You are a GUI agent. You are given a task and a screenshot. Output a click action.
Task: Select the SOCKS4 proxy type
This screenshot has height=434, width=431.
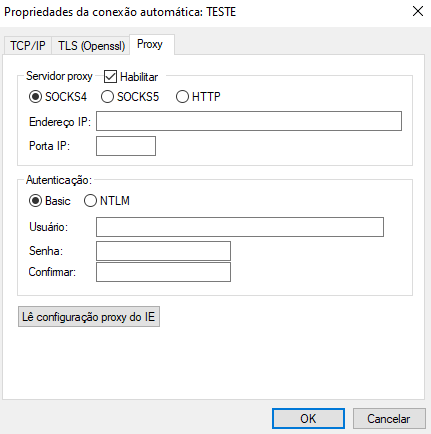pyautogui.click(x=58, y=97)
